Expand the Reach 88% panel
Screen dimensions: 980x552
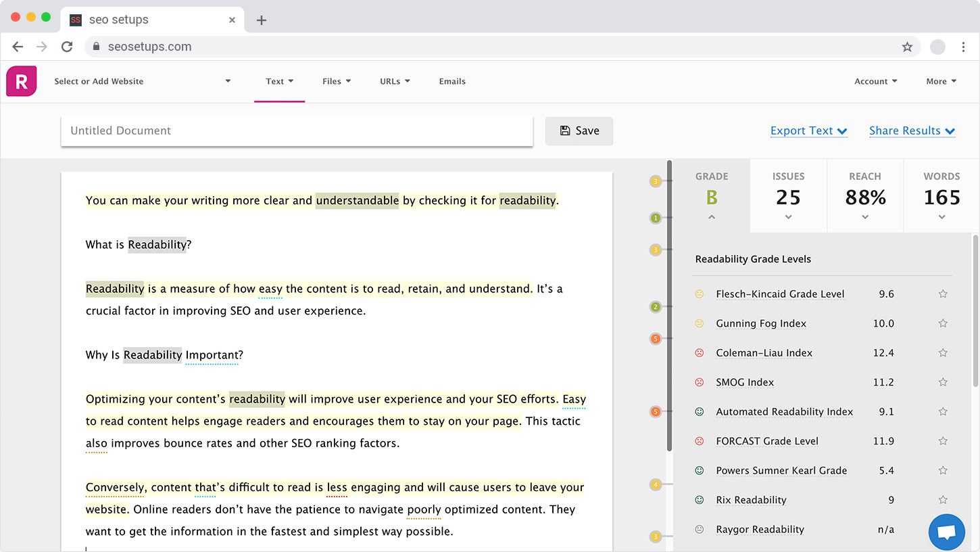(x=865, y=217)
